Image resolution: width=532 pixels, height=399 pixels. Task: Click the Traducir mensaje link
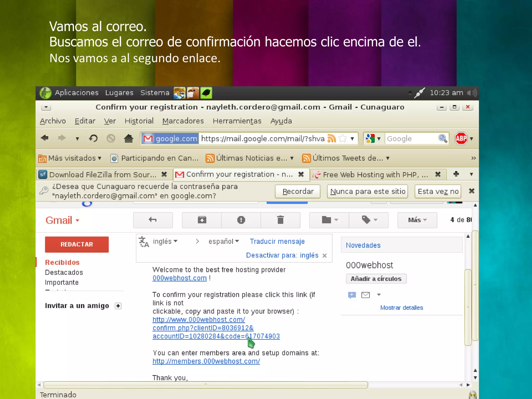pos(277,242)
